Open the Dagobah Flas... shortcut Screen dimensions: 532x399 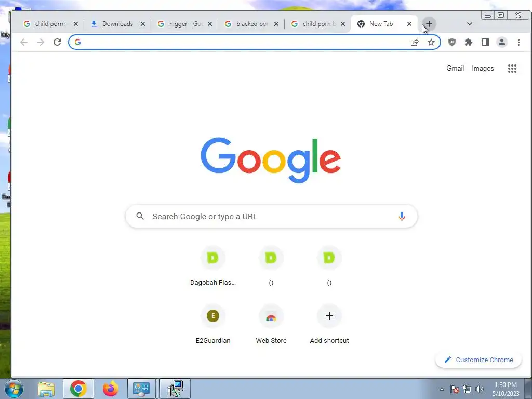[212, 267]
